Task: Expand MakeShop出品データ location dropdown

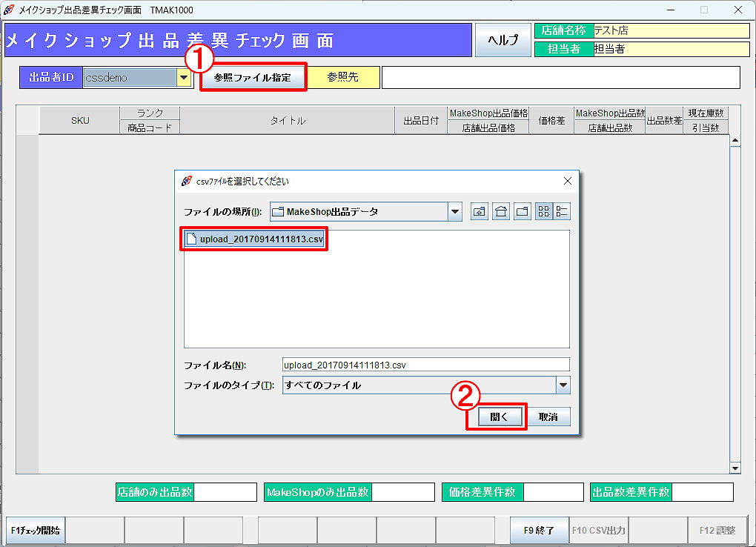Action: point(454,211)
